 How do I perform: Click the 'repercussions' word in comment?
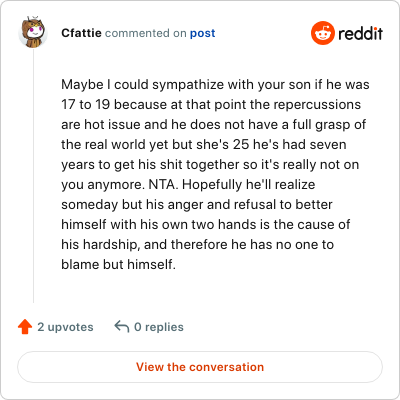coord(317,105)
